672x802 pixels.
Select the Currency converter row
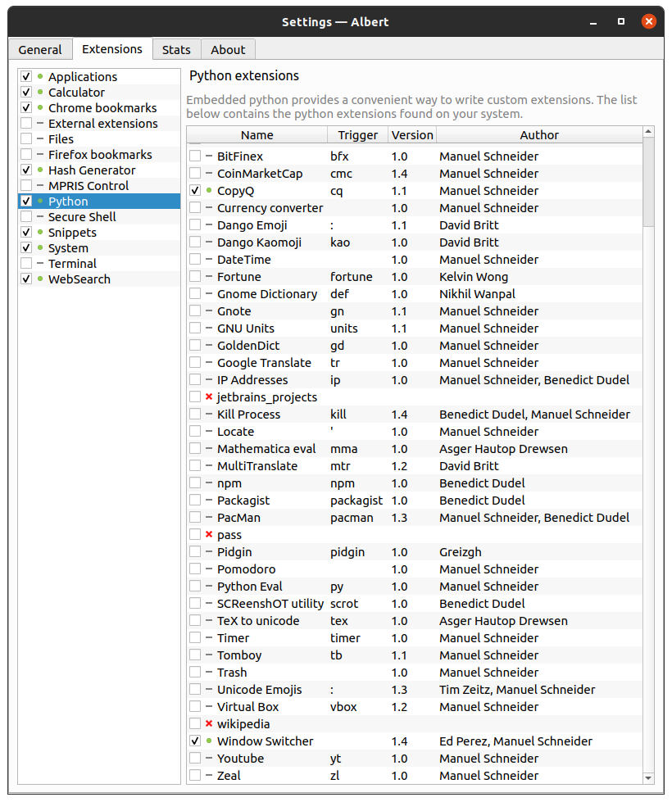(415, 208)
